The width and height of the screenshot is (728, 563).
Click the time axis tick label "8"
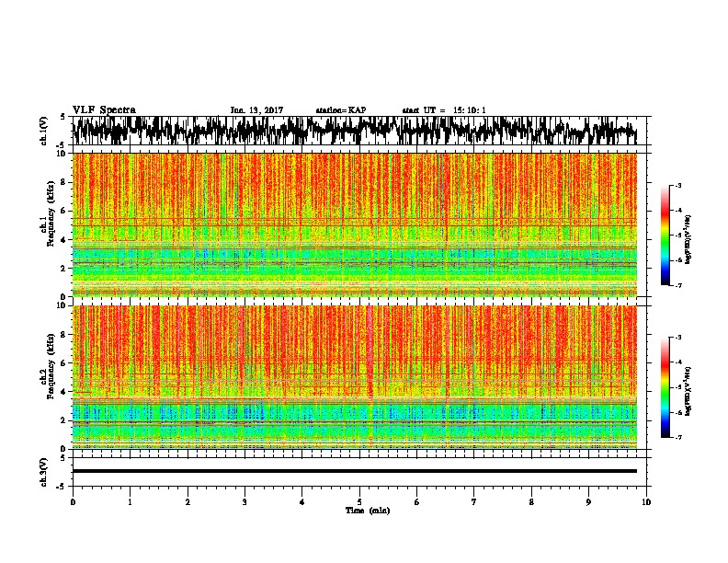(x=531, y=502)
